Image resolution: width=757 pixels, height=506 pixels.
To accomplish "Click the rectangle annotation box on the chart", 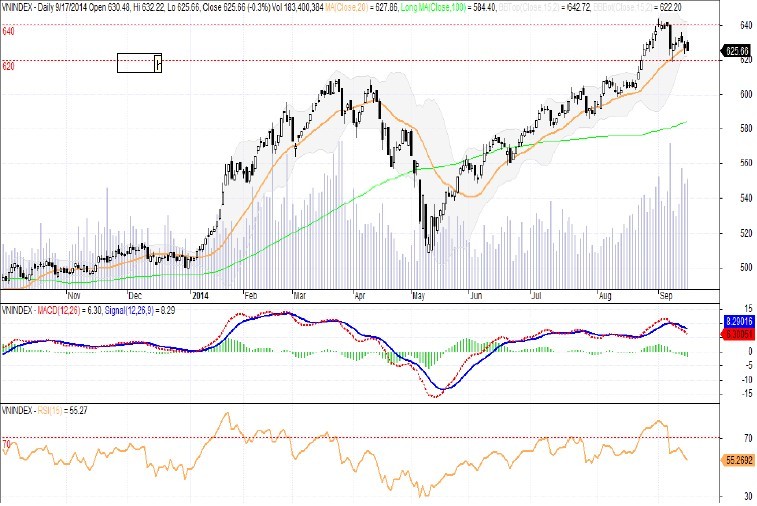I will (x=139, y=63).
